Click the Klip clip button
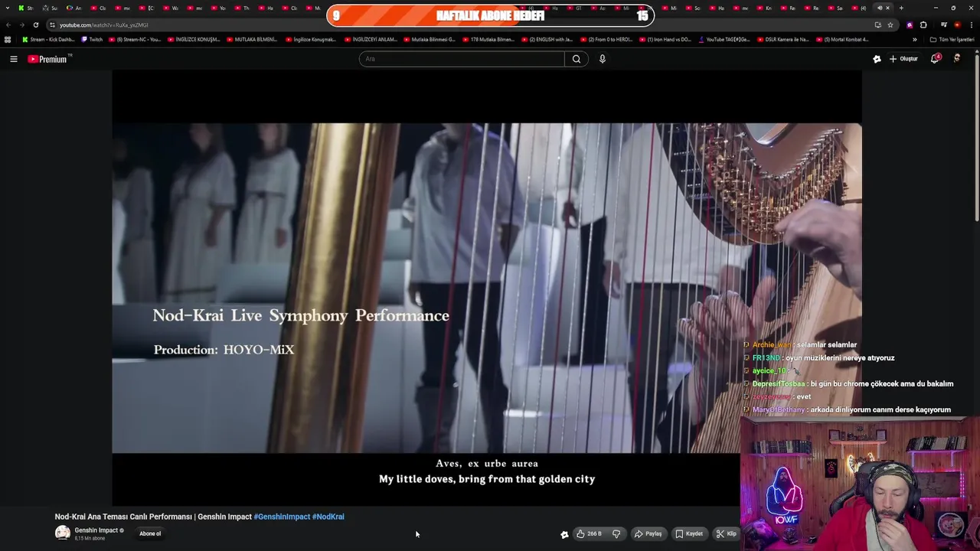 [x=726, y=534]
